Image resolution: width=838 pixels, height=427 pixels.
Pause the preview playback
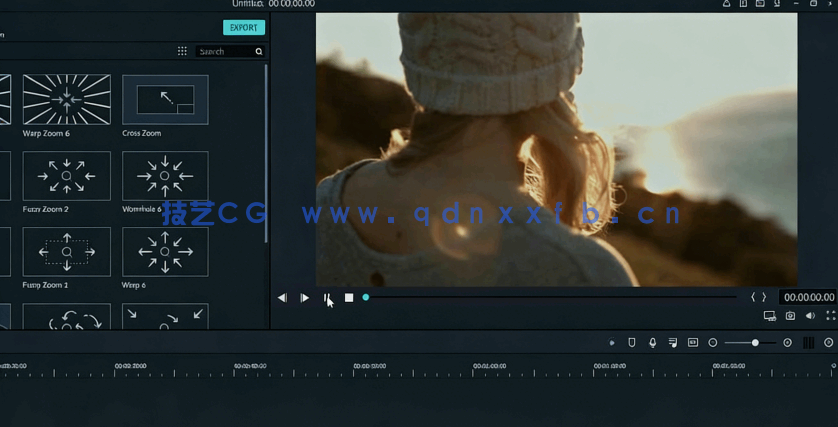[326, 298]
